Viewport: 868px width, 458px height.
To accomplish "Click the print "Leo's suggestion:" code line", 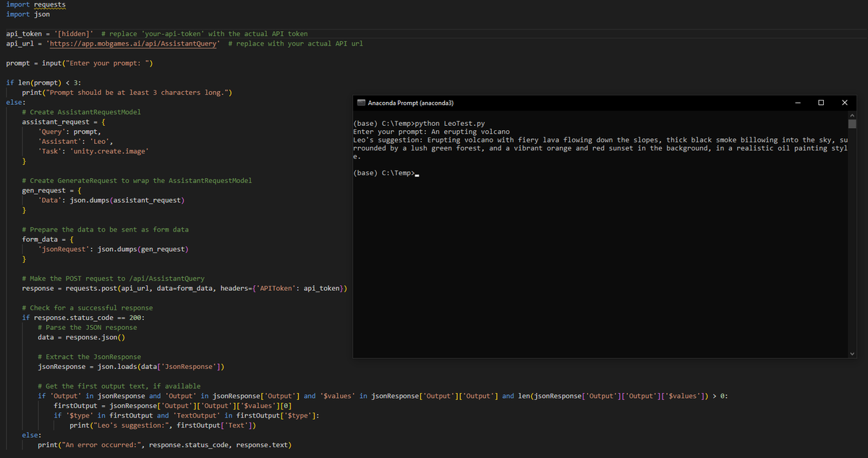I will [x=163, y=425].
